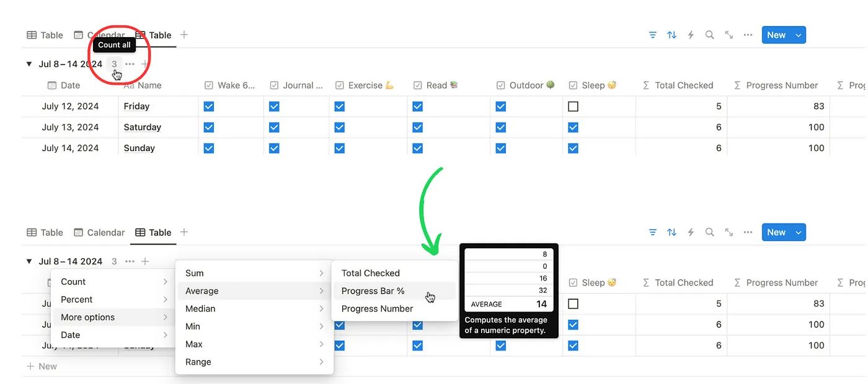
Task: Click expand full-page icon in bottom toolbar
Action: pos(729,232)
